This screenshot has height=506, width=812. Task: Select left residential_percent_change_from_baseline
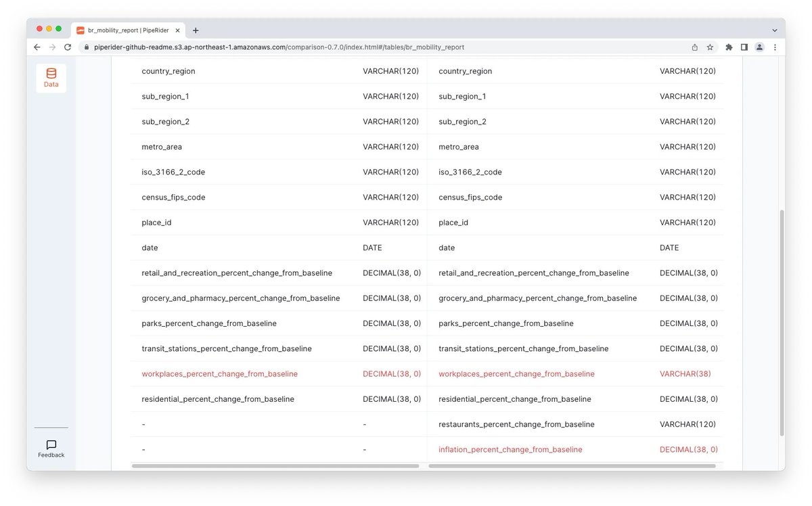218,399
